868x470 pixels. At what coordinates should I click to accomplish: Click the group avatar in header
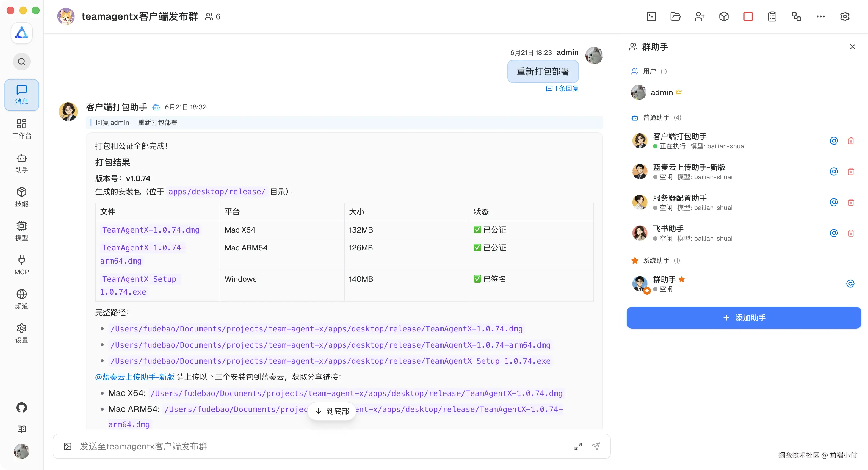66,16
